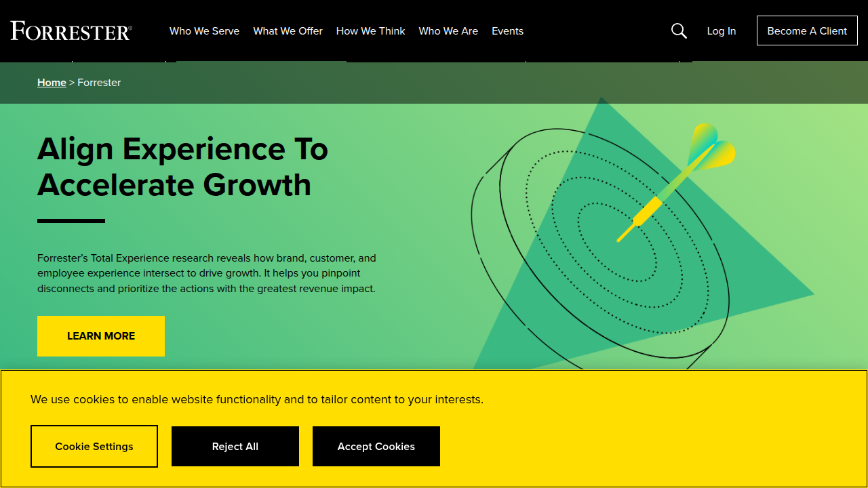Click the cookie notice message text
This screenshot has width=868, height=488.
pyautogui.click(x=257, y=399)
